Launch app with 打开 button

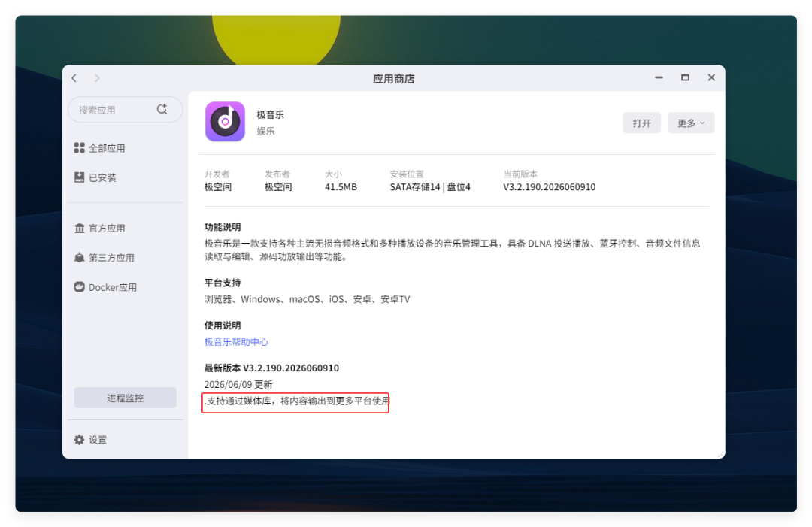pyautogui.click(x=641, y=123)
